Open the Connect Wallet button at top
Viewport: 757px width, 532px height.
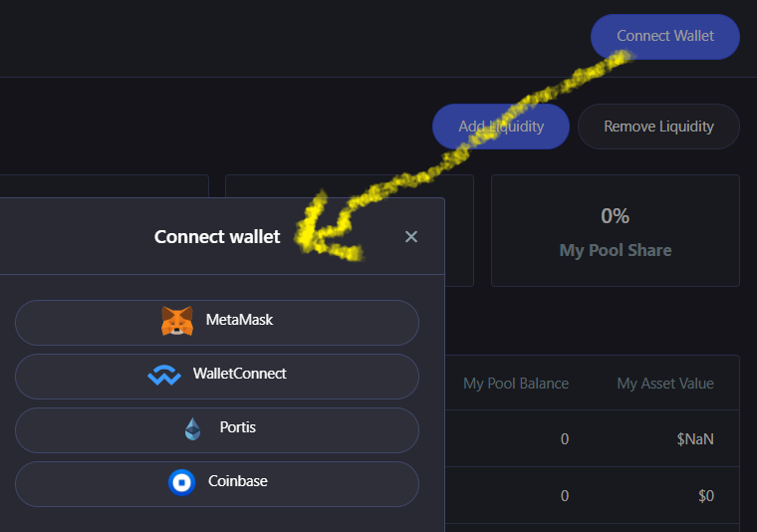pyautogui.click(x=664, y=37)
